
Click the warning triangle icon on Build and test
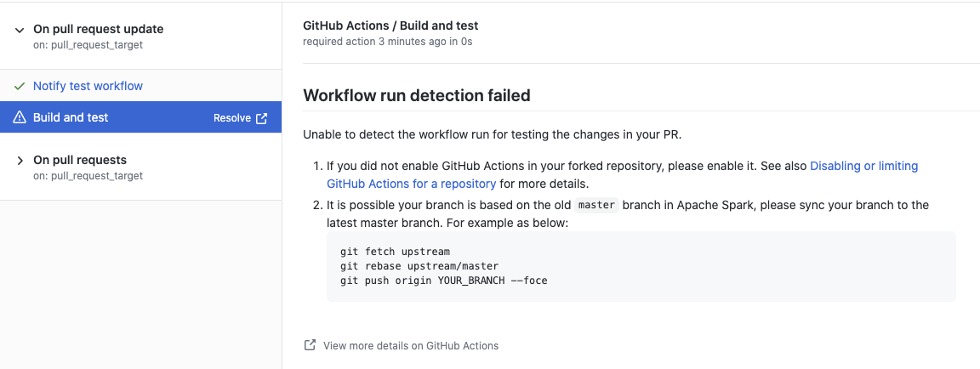tap(20, 118)
